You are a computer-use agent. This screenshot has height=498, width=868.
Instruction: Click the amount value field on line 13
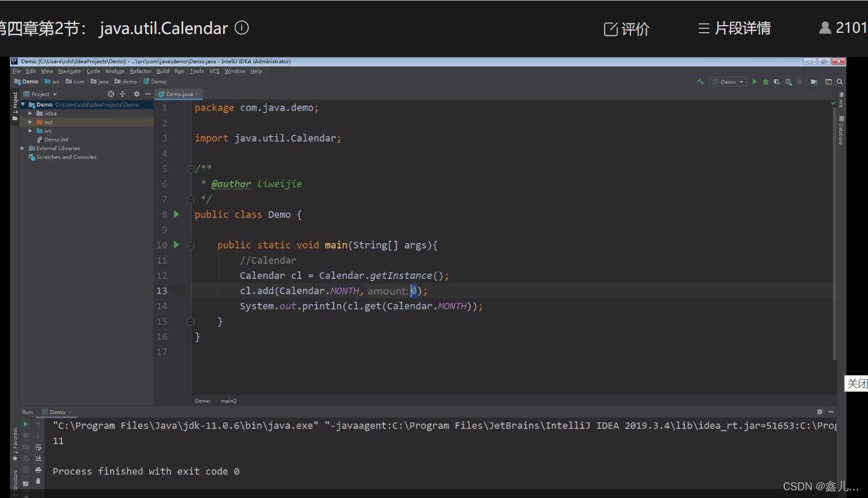pyautogui.click(x=414, y=291)
